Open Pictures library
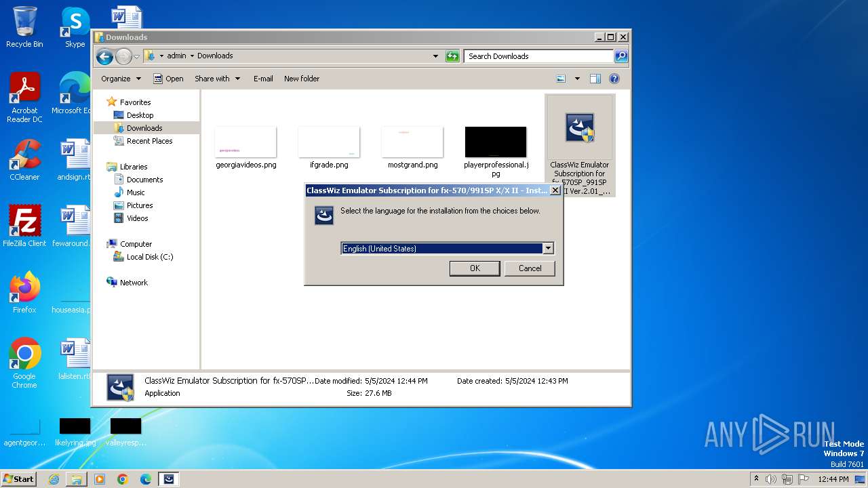Viewport: 868px width, 488px height. (140, 205)
